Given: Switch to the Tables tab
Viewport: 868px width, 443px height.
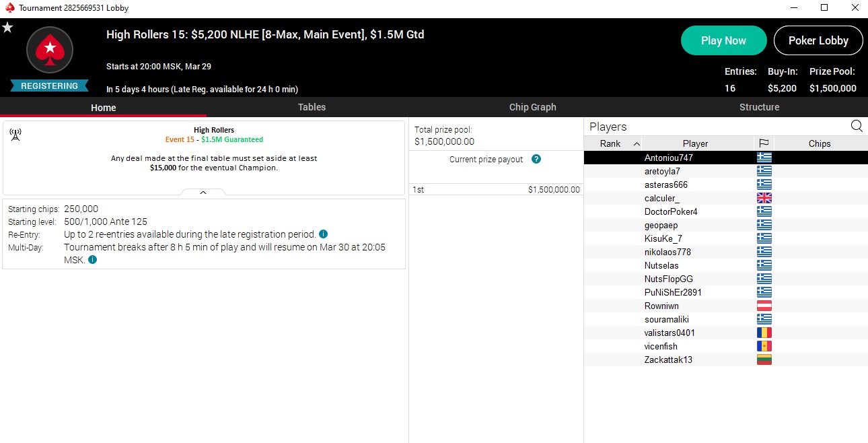Looking at the screenshot, I should pyautogui.click(x=312, y=107).
